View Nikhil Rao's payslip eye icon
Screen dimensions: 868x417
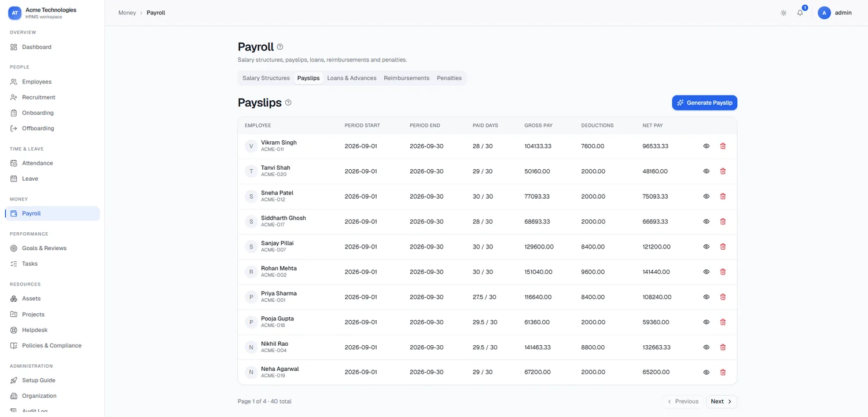706,348
